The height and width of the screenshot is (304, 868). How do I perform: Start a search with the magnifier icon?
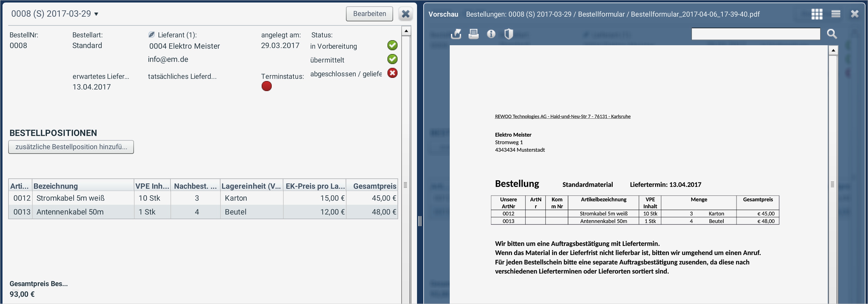[832, 34]
